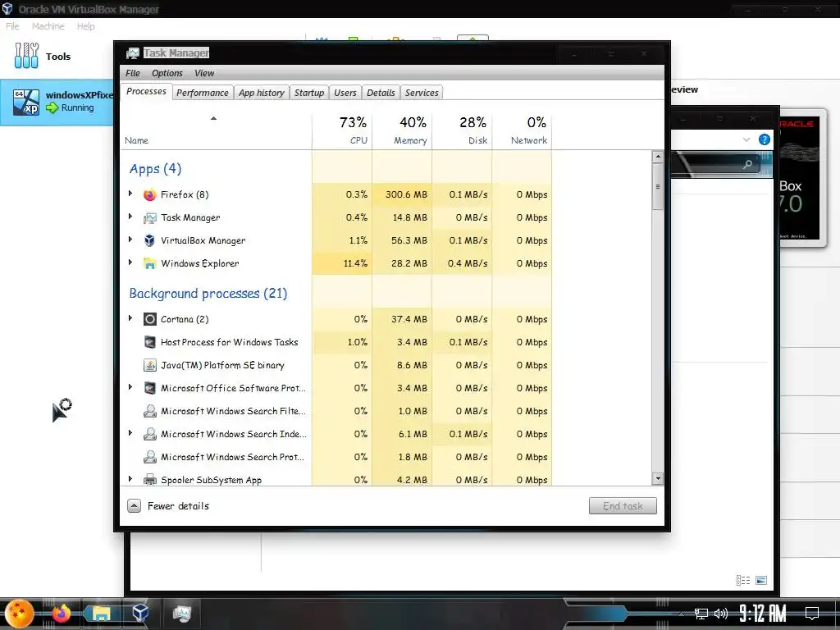
Task: Sort processes by Memory column header
Action: [402, 130]
